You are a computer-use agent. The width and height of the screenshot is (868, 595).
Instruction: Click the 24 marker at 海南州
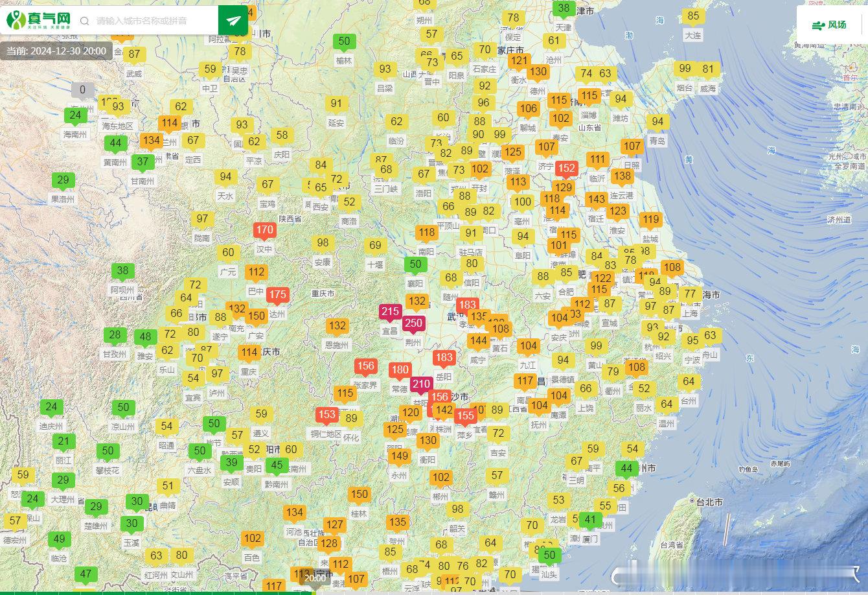pyautogui.click(x=75, y=115)
